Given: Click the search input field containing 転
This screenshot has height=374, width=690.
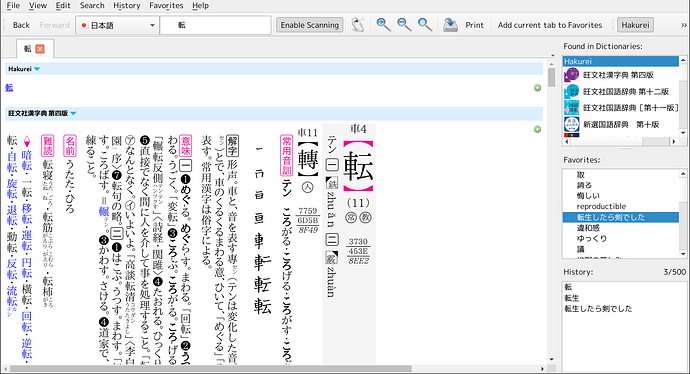Looking at the screenshot, I should click(216, 26).
